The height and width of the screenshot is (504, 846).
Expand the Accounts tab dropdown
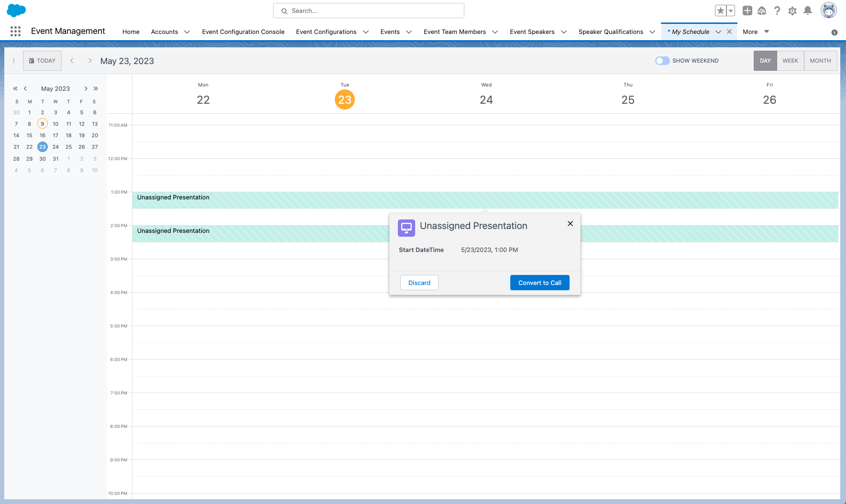tap(187, 32)
